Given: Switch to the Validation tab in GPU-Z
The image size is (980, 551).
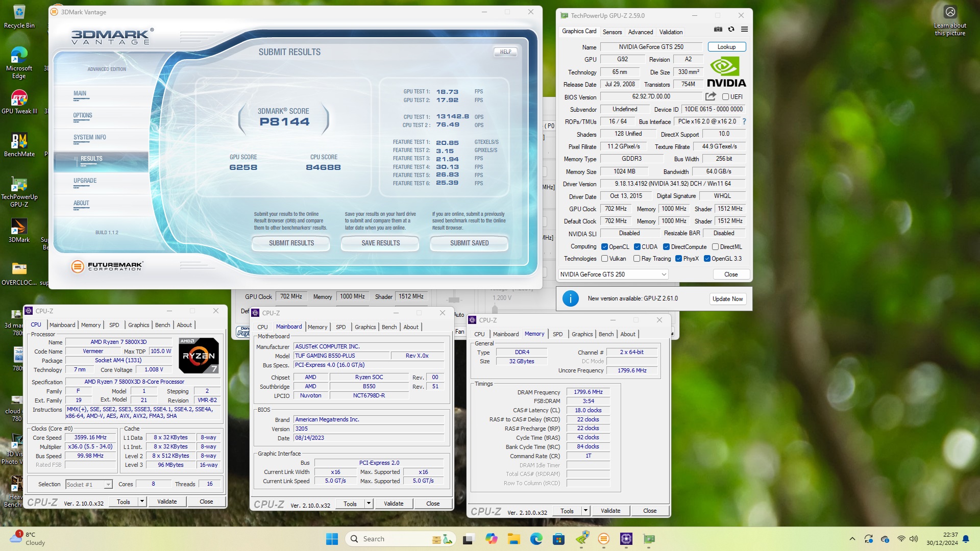Looking at the screenshot, I should point(670,32).
